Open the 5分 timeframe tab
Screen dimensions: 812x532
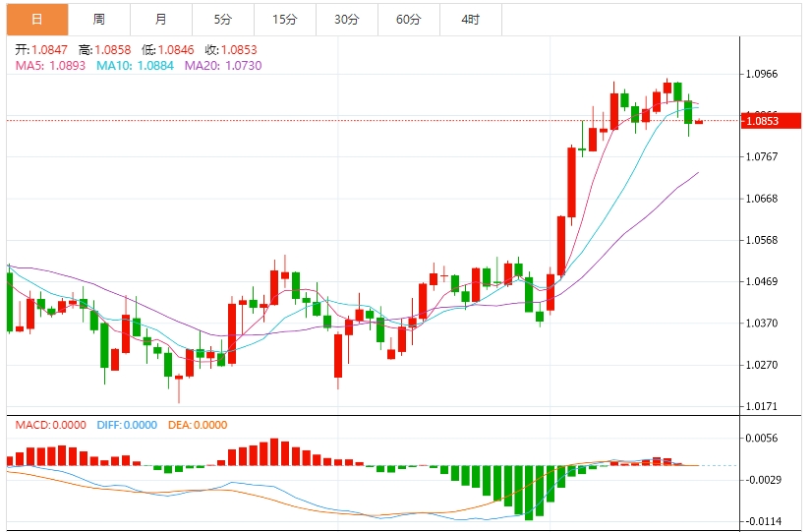pos(223,20)
